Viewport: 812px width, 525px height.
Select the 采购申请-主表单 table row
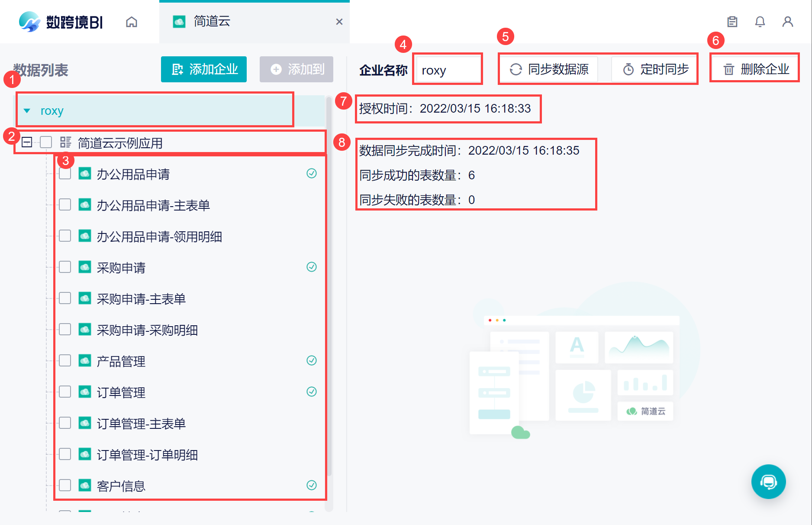coord(190,298)
